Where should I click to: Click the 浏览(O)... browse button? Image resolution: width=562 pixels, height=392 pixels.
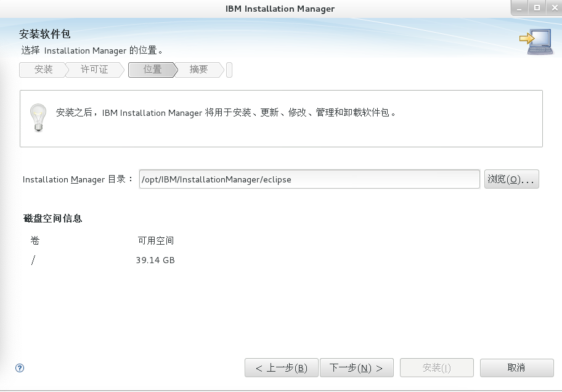511,179
